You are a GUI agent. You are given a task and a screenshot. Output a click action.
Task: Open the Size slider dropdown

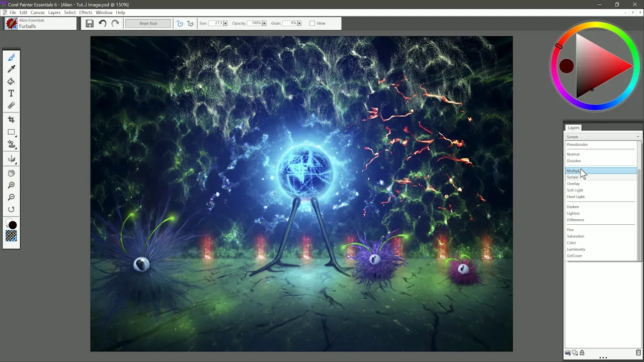coord(225,23)
